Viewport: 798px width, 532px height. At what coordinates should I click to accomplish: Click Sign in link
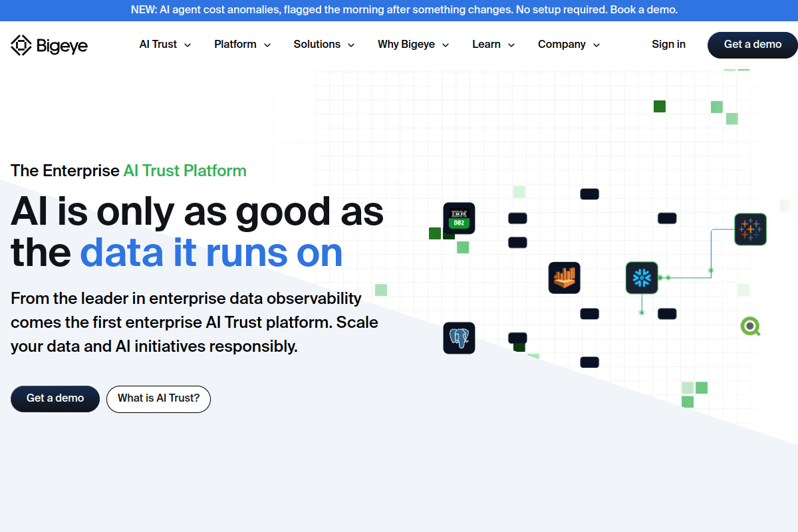669,45
